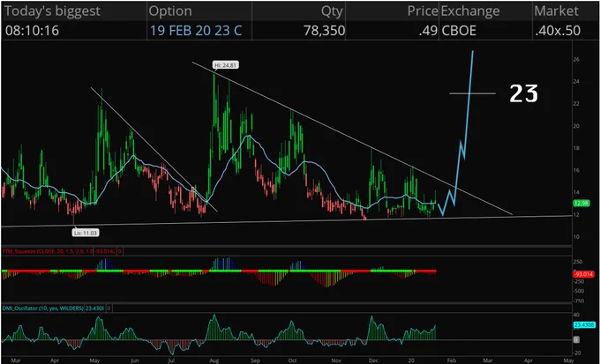Click the 18 price axis label

pos(576,148)
